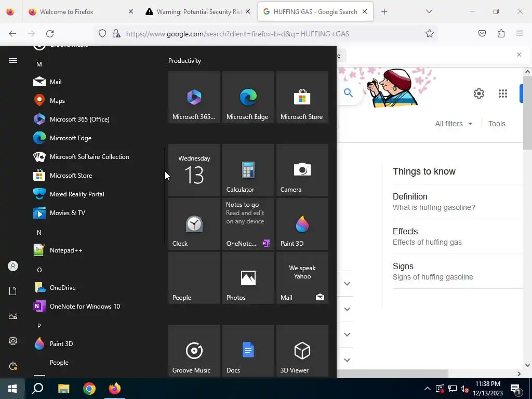Open a new Firefox tab
This screenshot has width=532, height=399.
pos(384,11)
